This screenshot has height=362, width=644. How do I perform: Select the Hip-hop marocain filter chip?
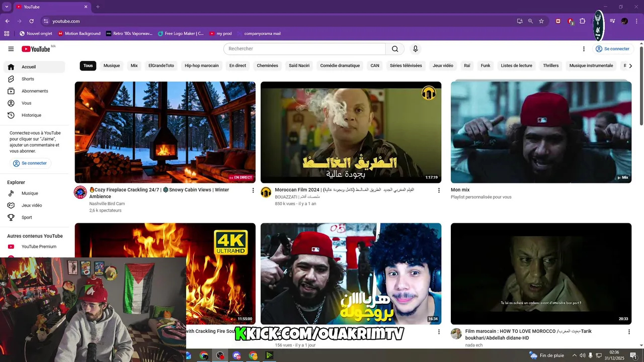tap(202, 66)
